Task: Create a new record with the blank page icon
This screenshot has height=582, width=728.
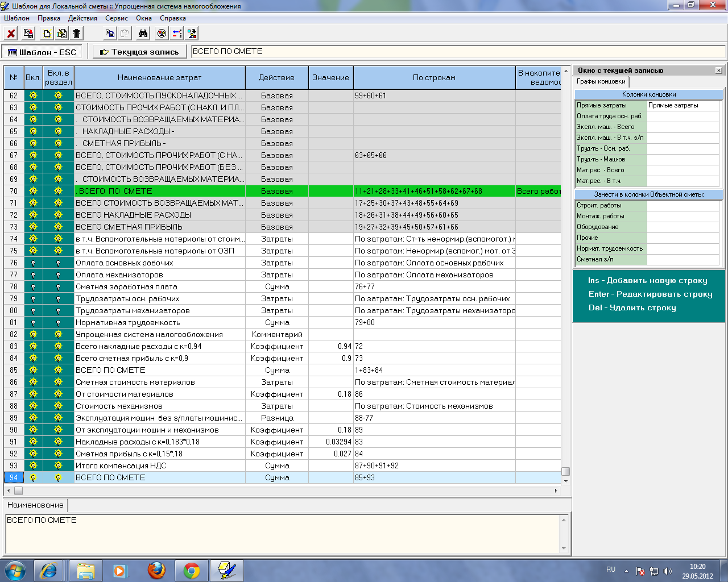Action: (x=47, y=34)
